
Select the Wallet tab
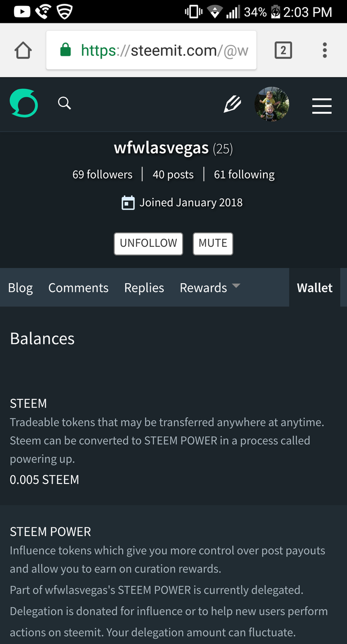(x=314, y=288)
